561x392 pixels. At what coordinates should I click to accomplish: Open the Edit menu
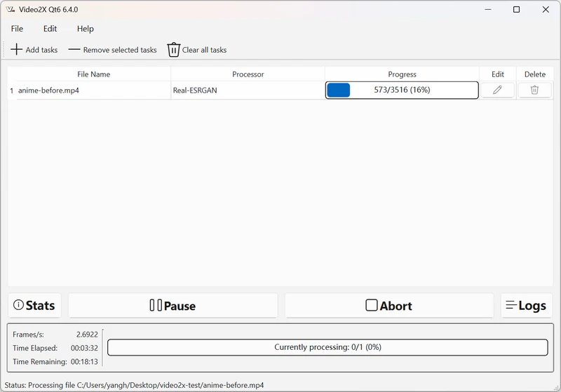click(x=50, y=29)
